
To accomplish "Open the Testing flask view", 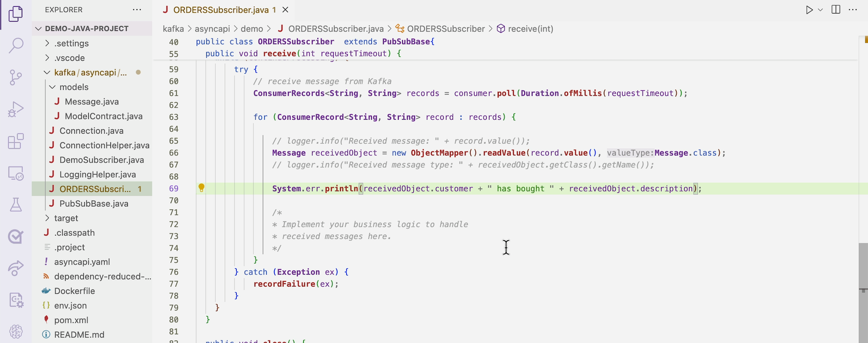I will click(x=16, y=205).
